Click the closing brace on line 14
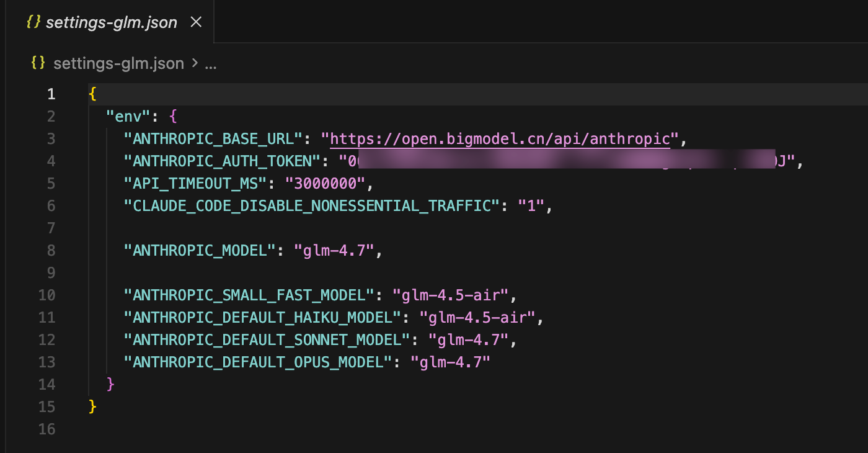 (x=111, y=385)
